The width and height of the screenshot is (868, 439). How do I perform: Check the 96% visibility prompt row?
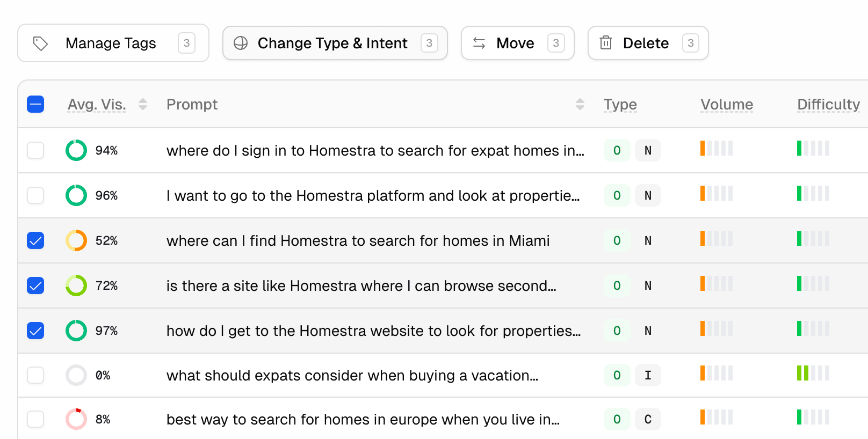pyautogui.click(x=35, y=195)
